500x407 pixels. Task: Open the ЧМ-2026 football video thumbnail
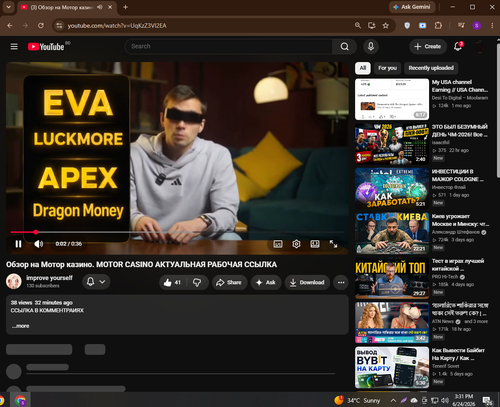[392, 144]
